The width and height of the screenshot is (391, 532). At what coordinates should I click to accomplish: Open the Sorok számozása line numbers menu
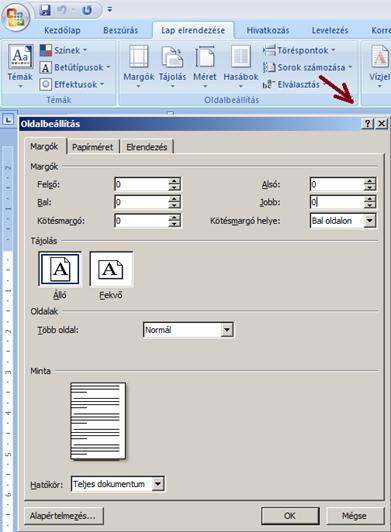[x=307, y=67]
